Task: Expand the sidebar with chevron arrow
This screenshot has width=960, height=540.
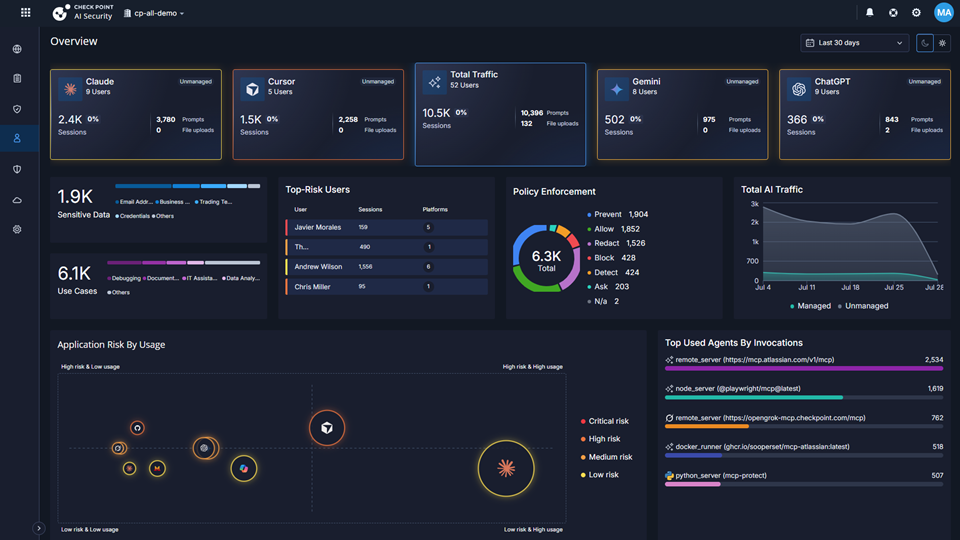Action: coord(39,528)
